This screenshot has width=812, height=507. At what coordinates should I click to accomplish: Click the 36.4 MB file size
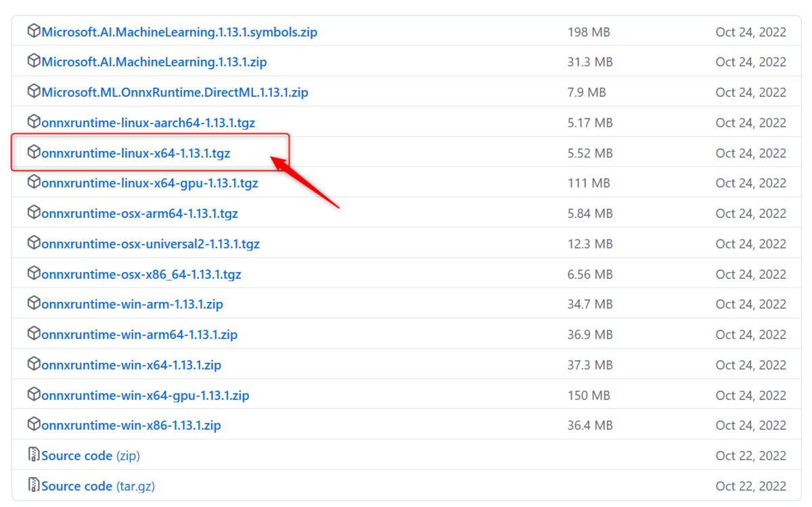(590, 426)
